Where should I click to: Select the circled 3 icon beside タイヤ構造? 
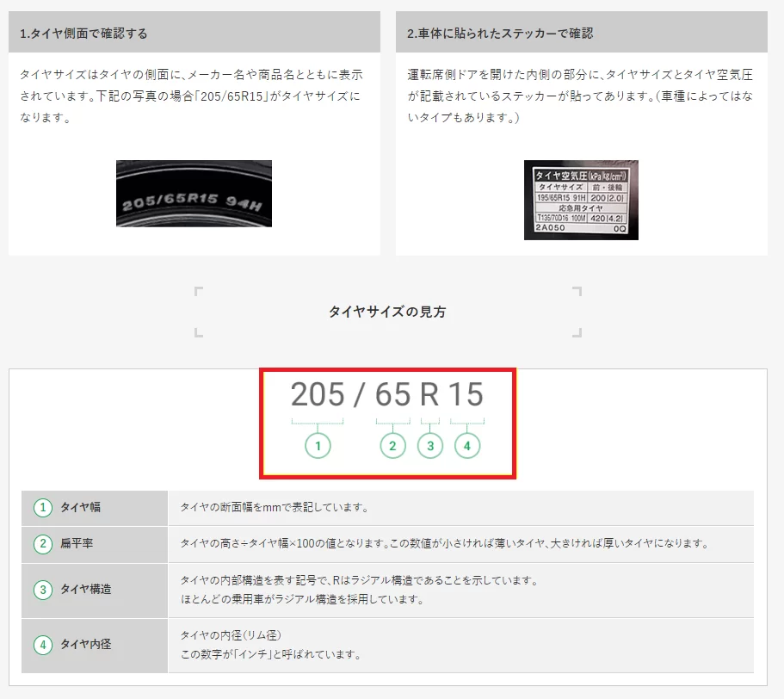pos(43,590)
